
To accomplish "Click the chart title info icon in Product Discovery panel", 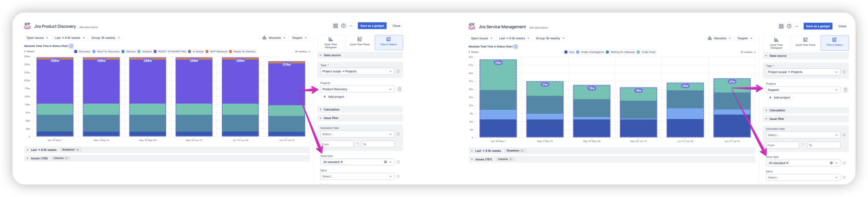I will tap(71, 46).
